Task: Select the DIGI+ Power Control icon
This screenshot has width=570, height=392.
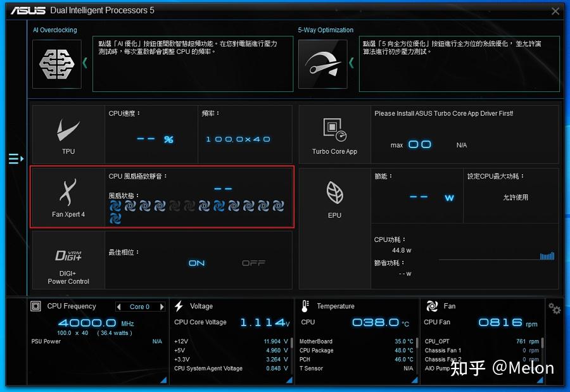Action: click(x=68, y=255)
